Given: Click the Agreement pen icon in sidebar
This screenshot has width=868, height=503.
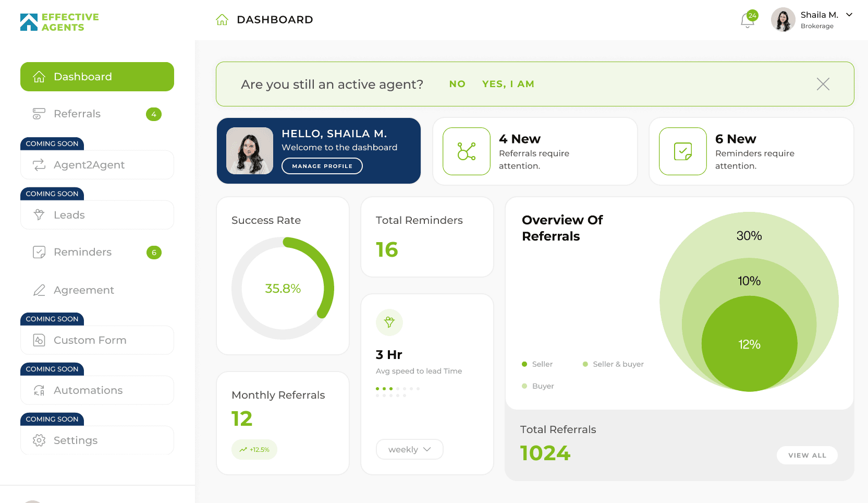Looking at the screenshot, I should 39,290.
